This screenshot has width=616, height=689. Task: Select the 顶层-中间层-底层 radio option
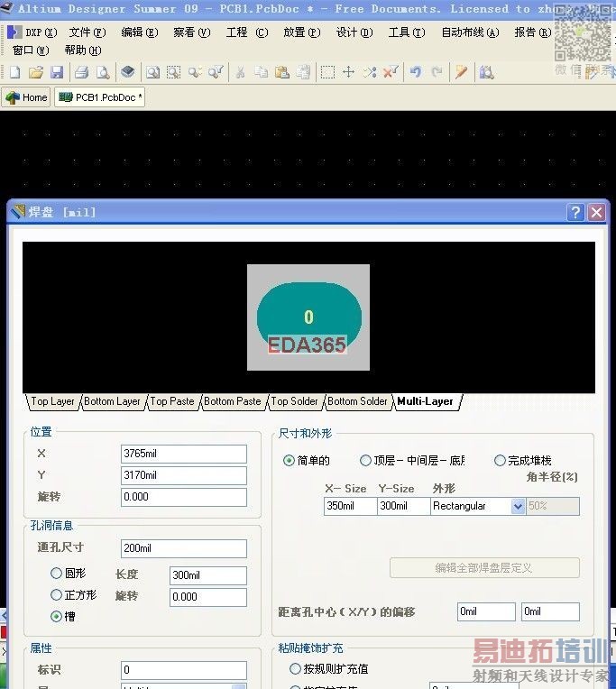click(x=365, y=461)
